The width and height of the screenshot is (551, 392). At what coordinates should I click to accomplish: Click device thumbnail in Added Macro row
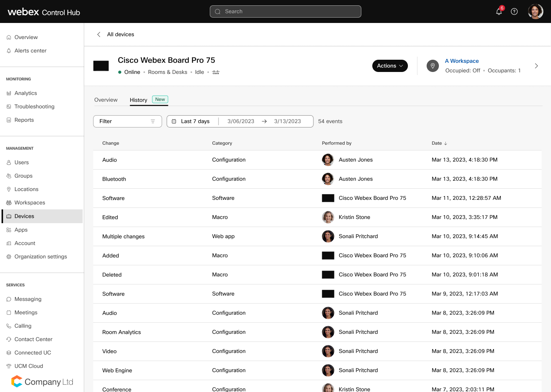[328, 255]
